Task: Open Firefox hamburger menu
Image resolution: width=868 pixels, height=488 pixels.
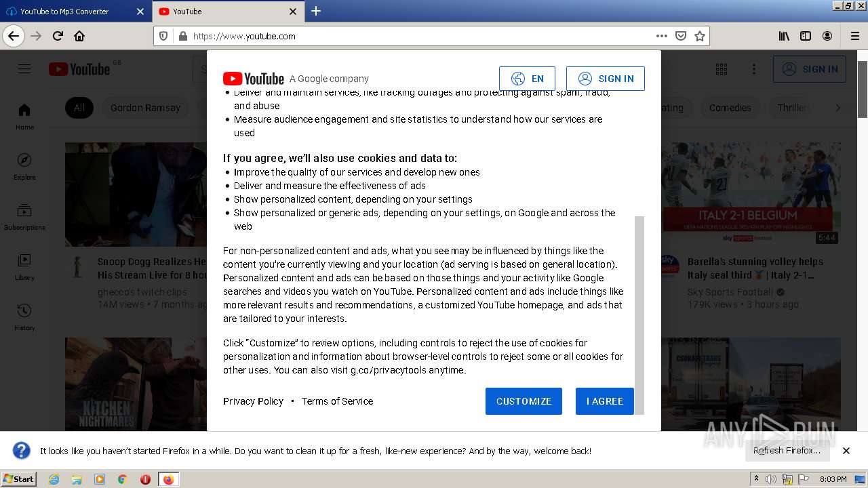Action: [x=854, y=36]
